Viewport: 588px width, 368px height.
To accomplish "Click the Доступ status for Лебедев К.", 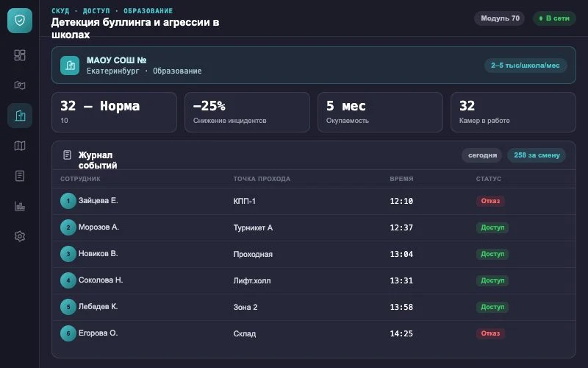I will coord(492,307).
